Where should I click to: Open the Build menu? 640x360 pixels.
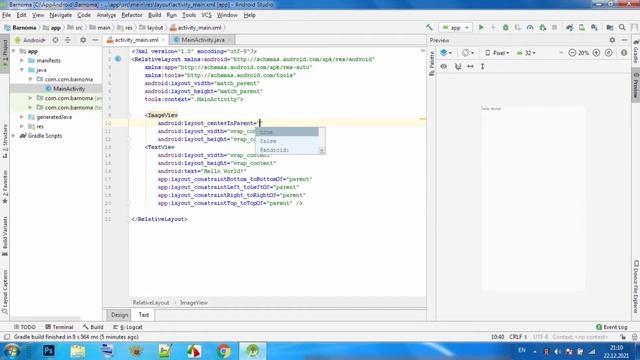(x=154, y=15)
